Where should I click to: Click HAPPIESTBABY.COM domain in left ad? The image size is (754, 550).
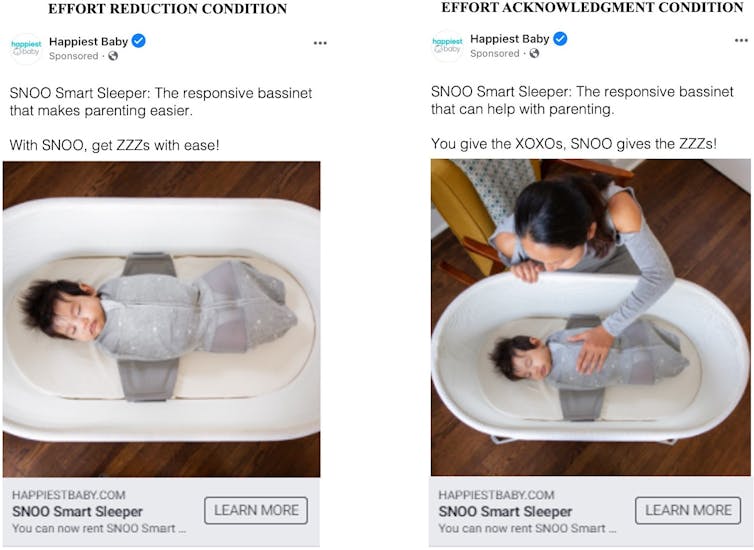point(69,495)
